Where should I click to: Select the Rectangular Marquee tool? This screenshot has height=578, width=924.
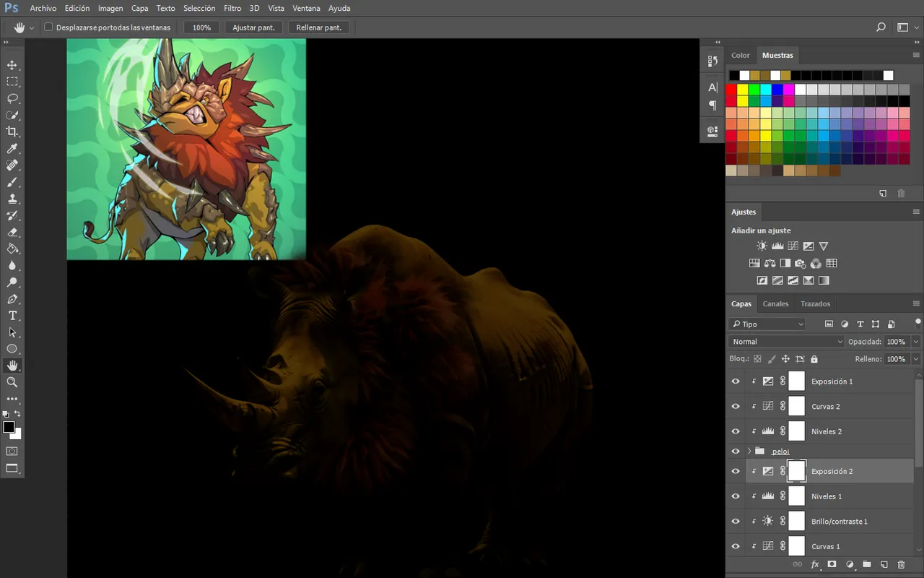point(12,82)
